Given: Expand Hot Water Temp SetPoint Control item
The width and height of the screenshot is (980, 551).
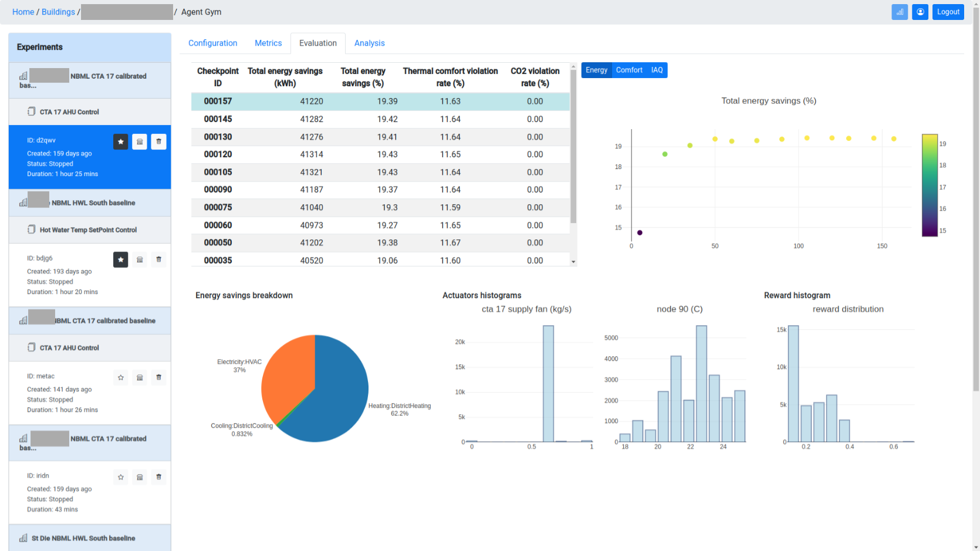Looking at the screenshot, I should click(x=87, y=230).
